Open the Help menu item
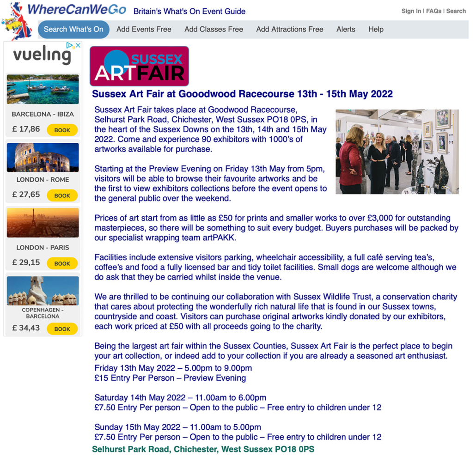The width and height of the screenshot is (476, 457). [x=376, y=30]
